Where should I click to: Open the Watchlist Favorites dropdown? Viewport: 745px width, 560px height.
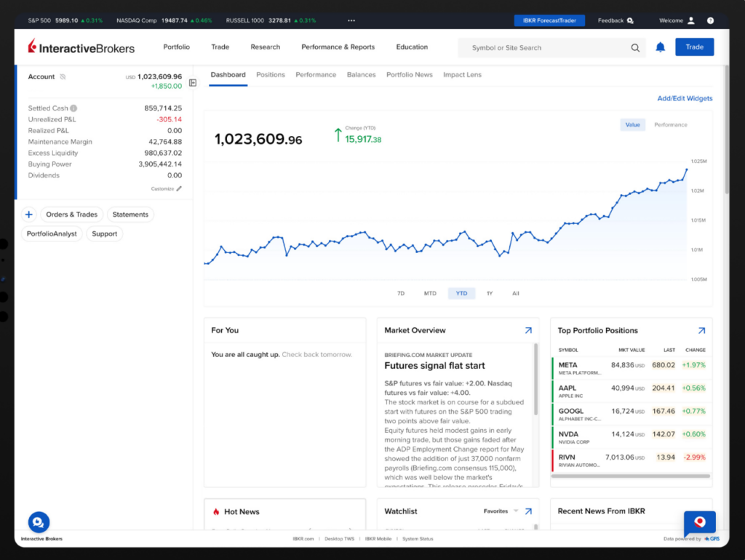click(501, 511)
